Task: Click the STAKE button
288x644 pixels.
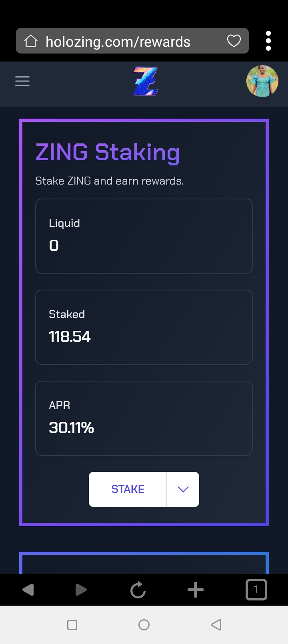Action: 128,489
